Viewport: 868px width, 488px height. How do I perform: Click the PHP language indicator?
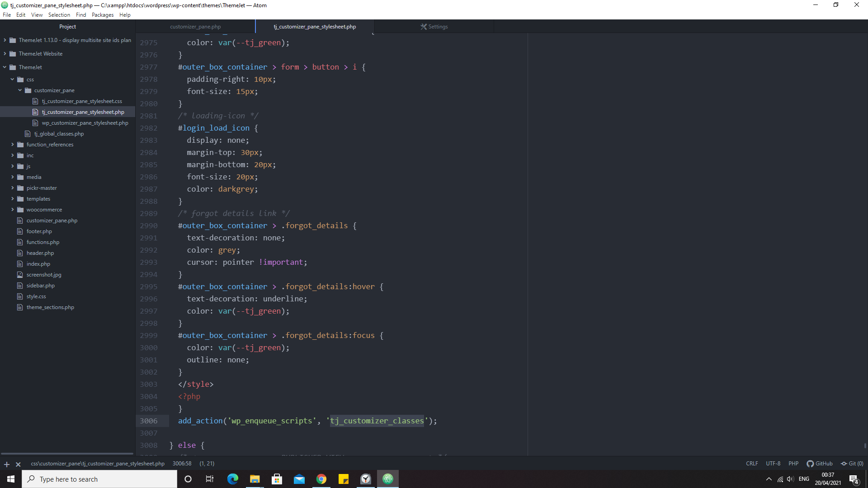tap(793, 463)
